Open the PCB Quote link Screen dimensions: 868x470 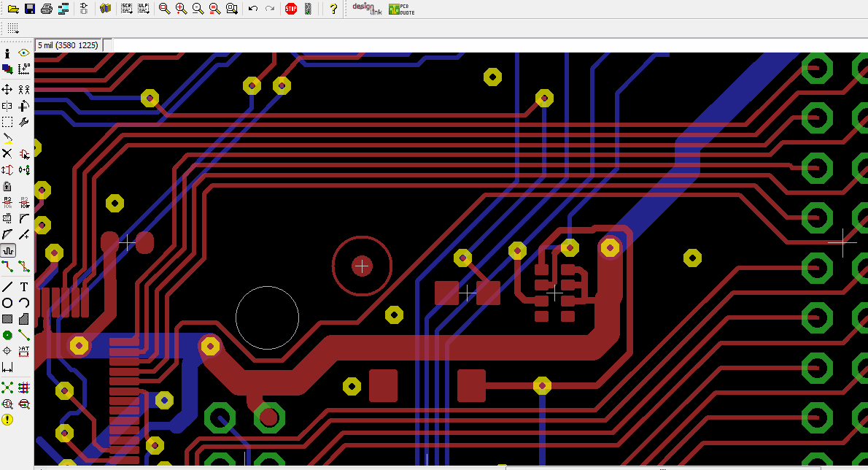[x=401, y=9]
